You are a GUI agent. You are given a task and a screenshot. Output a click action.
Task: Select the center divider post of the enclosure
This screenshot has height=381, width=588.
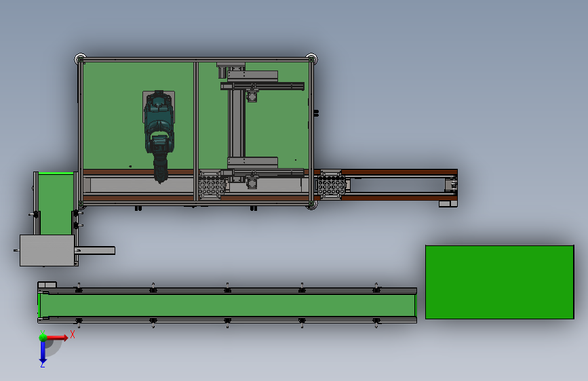coord(196,132)
